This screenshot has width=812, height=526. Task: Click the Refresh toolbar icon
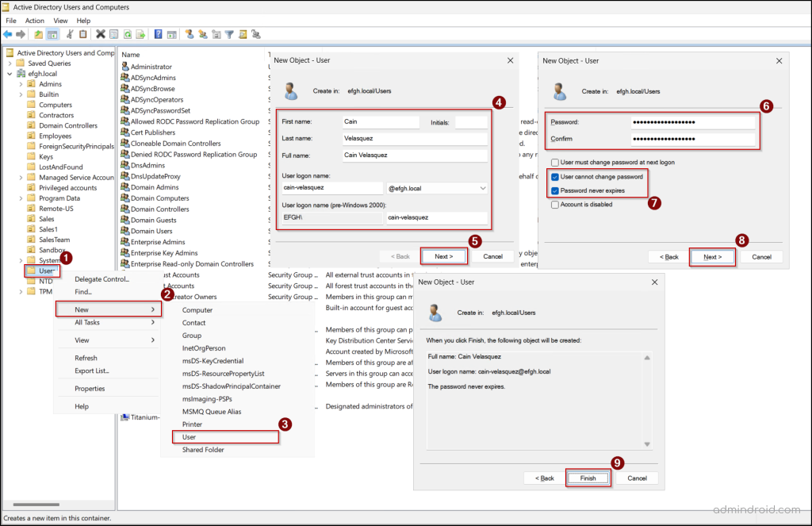pos(127,34)
